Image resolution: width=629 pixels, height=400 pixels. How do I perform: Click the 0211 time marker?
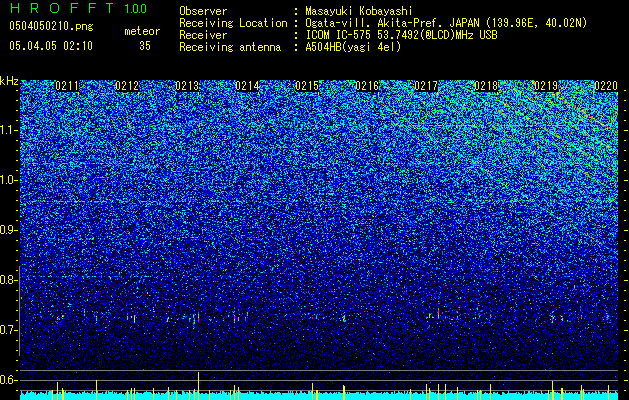click(x=67, y=86)
